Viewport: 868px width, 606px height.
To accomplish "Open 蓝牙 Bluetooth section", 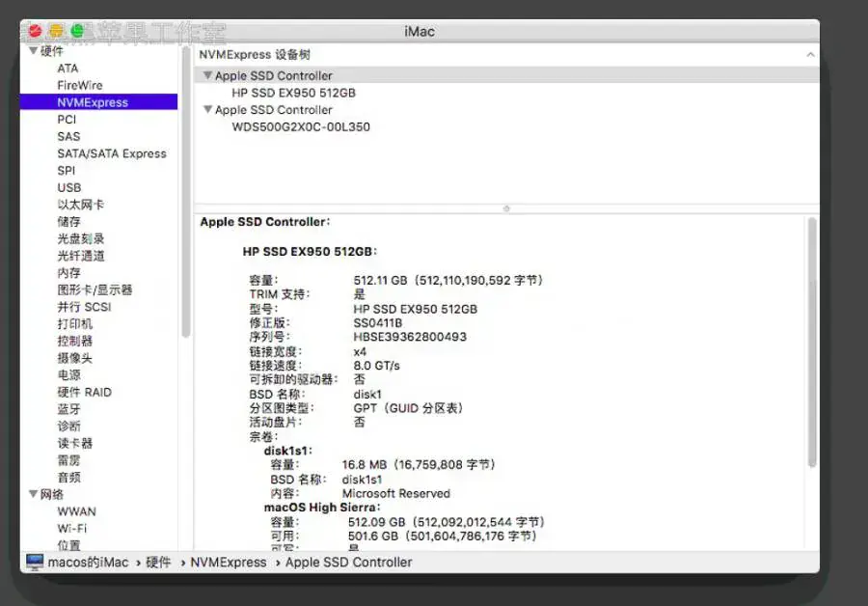I will [x=68, y=409].
